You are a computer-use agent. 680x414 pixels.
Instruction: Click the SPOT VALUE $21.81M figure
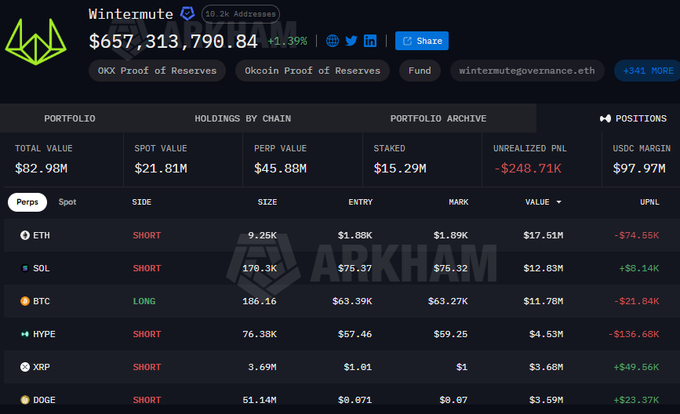[161, 168]
